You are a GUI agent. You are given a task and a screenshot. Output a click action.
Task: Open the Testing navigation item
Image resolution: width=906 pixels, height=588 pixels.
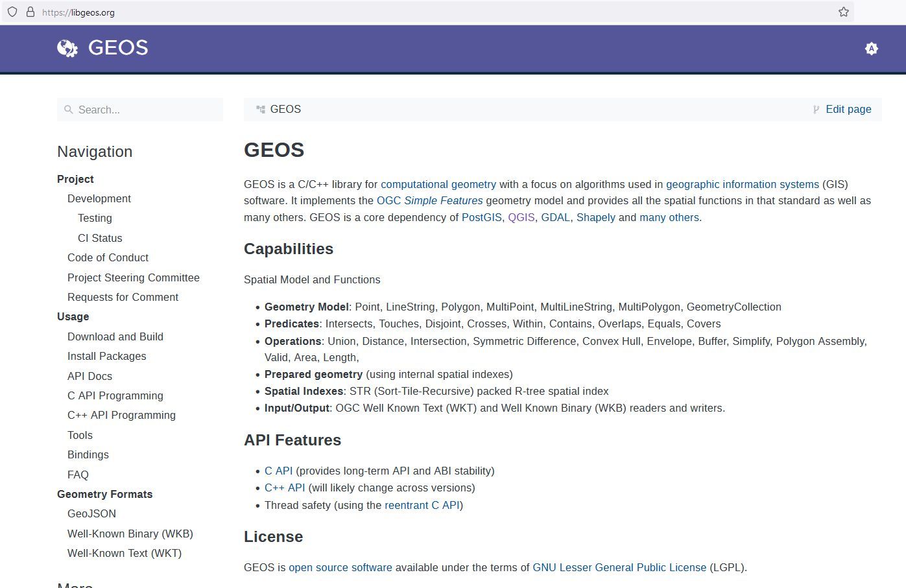point(95,218)
